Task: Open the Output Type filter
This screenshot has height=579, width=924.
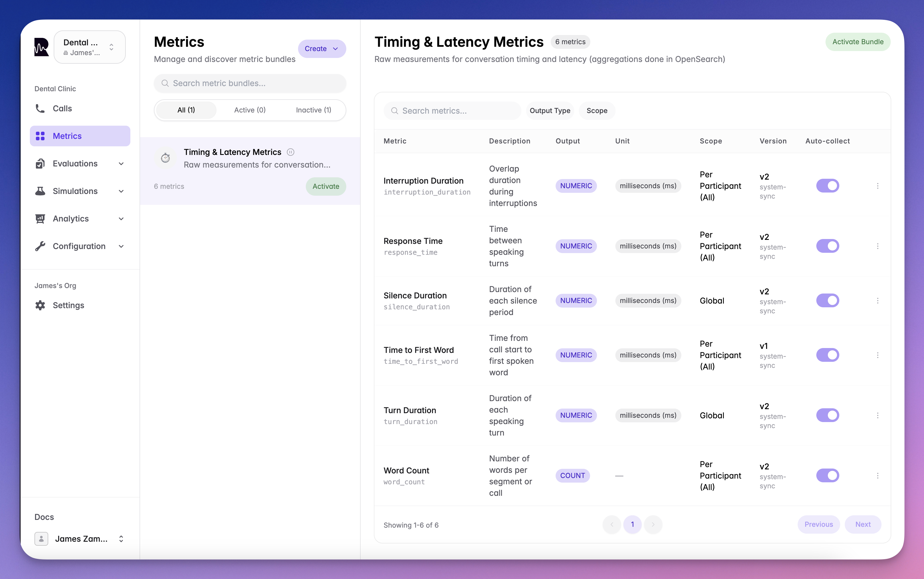Action: tap(550, 111)
